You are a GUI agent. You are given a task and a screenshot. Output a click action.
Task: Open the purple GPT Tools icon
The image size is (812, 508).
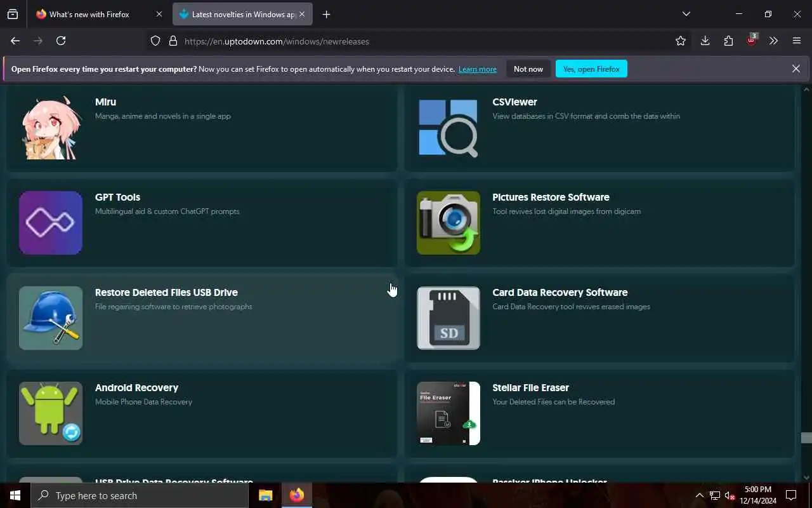(x=51, y=223)
